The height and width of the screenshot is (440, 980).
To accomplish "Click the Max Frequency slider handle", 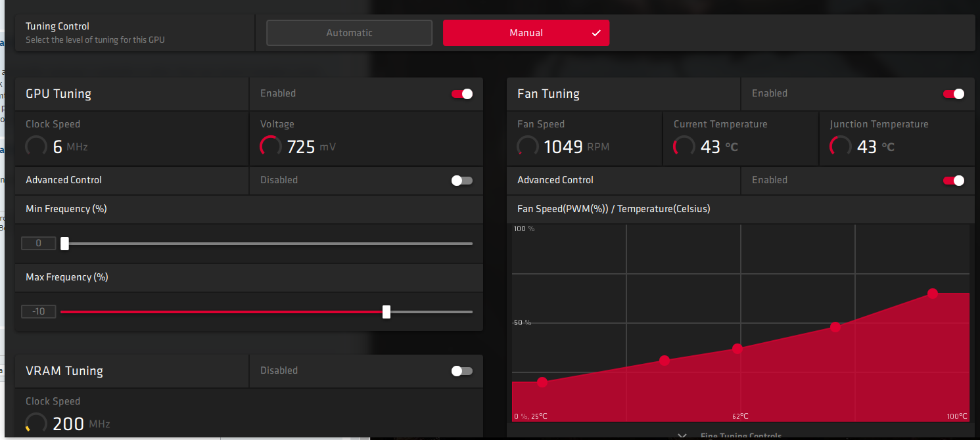I will (x=386, y=312).
